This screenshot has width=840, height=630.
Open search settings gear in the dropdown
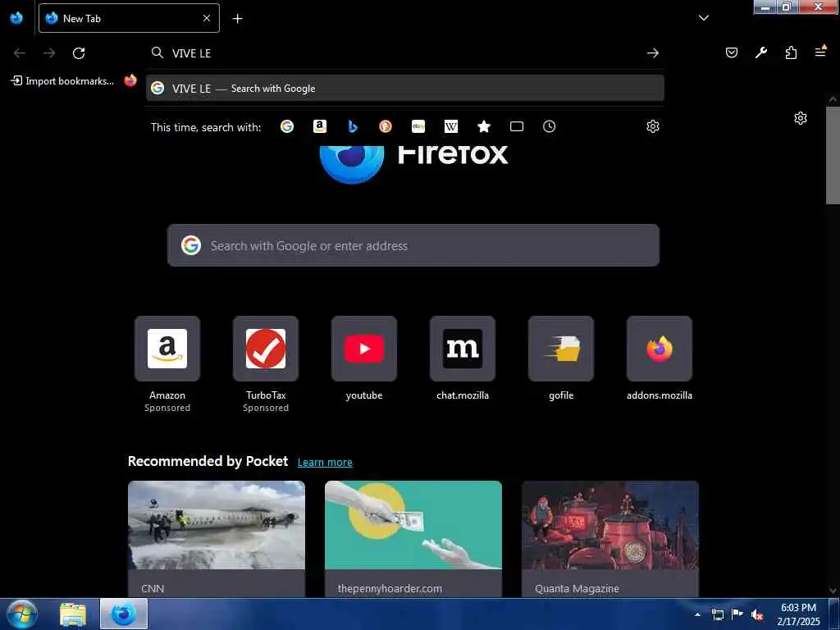click(x=652, y=126)
